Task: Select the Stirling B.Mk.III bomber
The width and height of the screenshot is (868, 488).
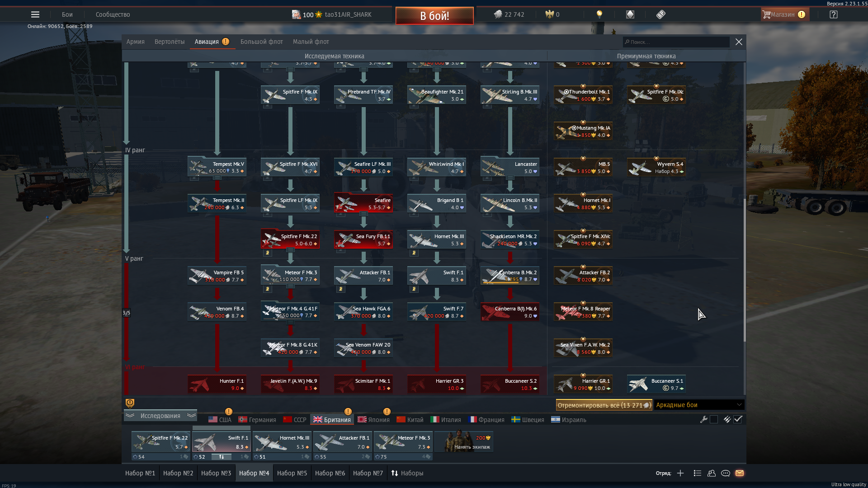Action: point(510,95)
